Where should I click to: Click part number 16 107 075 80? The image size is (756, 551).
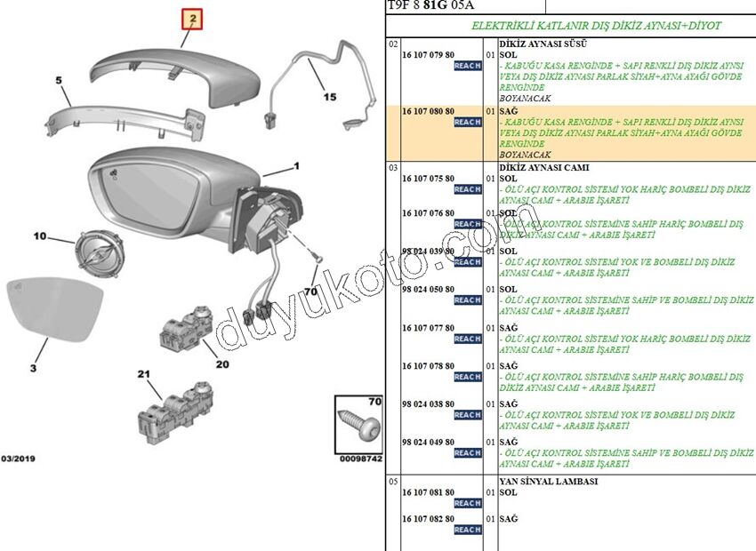428,179
